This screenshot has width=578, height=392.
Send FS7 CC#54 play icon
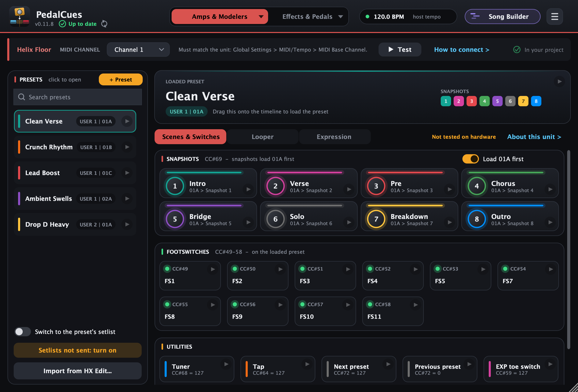click(551, 269)
